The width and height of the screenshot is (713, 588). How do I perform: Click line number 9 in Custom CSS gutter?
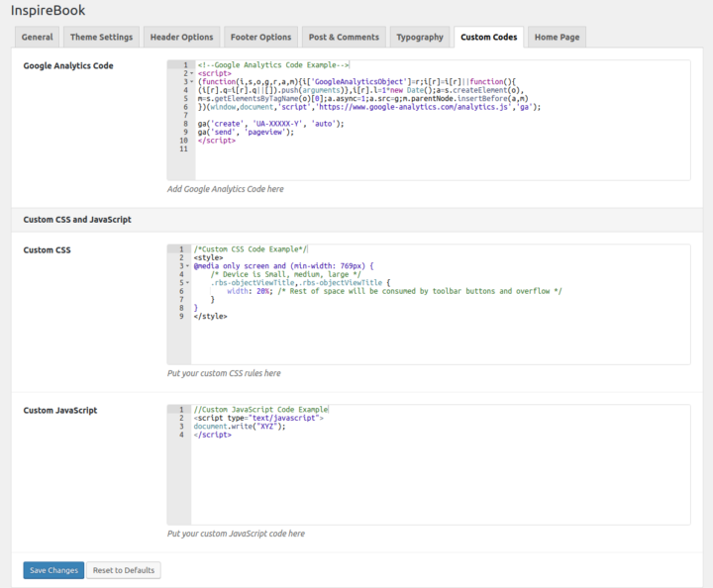pos(182,317)
